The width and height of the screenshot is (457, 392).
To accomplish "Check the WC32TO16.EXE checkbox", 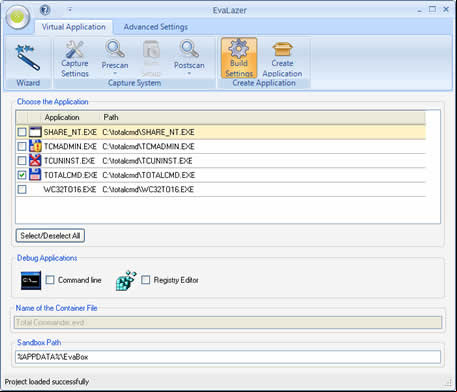I will [22, 190].
